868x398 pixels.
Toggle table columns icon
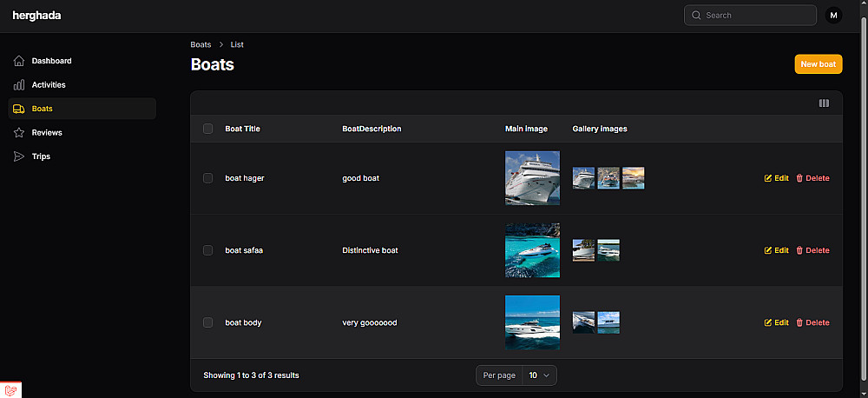point(824,103)
